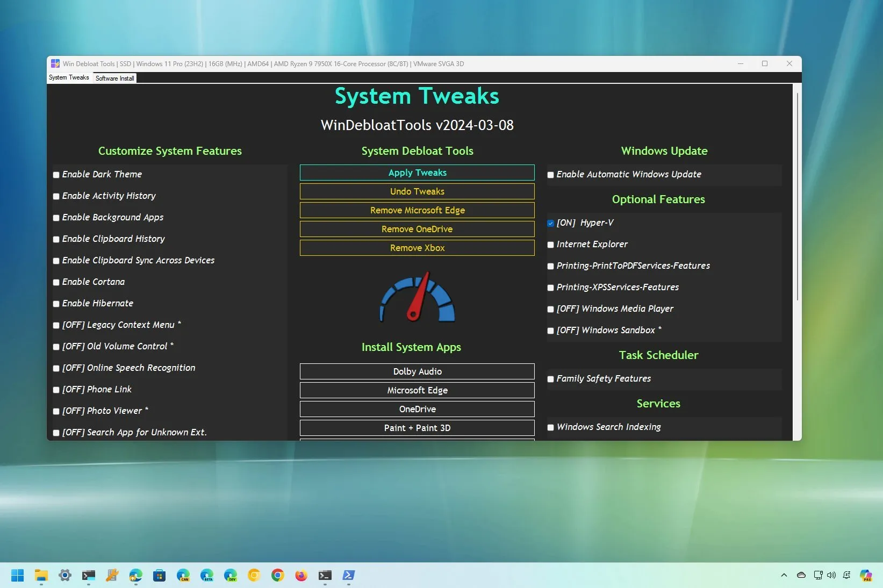Tick Enable Clipboard Sync Across Devices
Screen dimensions: 883x588
tap(56, 261)
